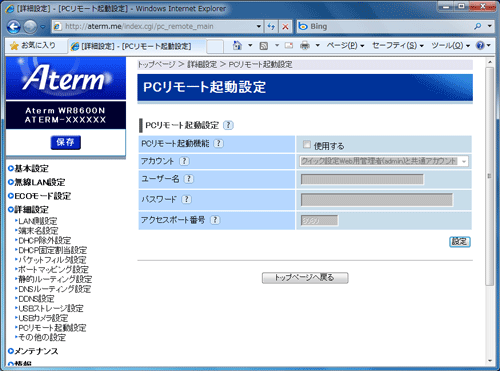Open the PCリモート起動設定 sidebar link
This screenshot has width=500, height=371.
(52, 328)
